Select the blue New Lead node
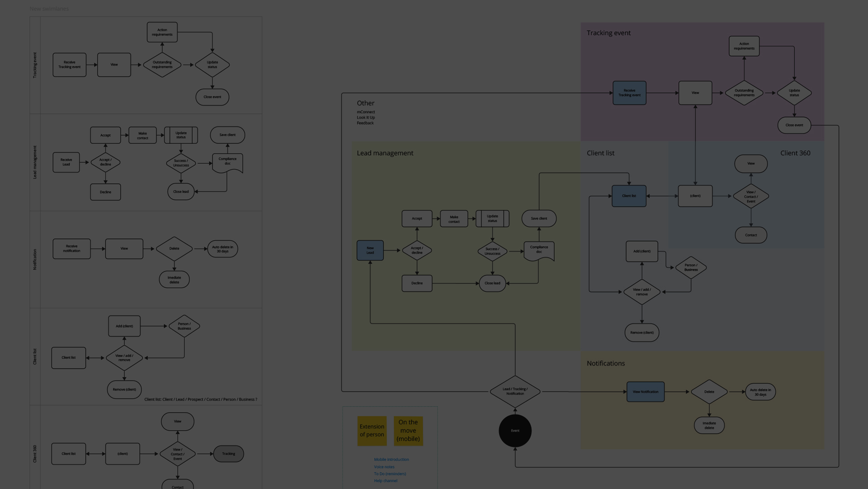The height and width of the screenshot is (489, 868). [x=370, y=250]
